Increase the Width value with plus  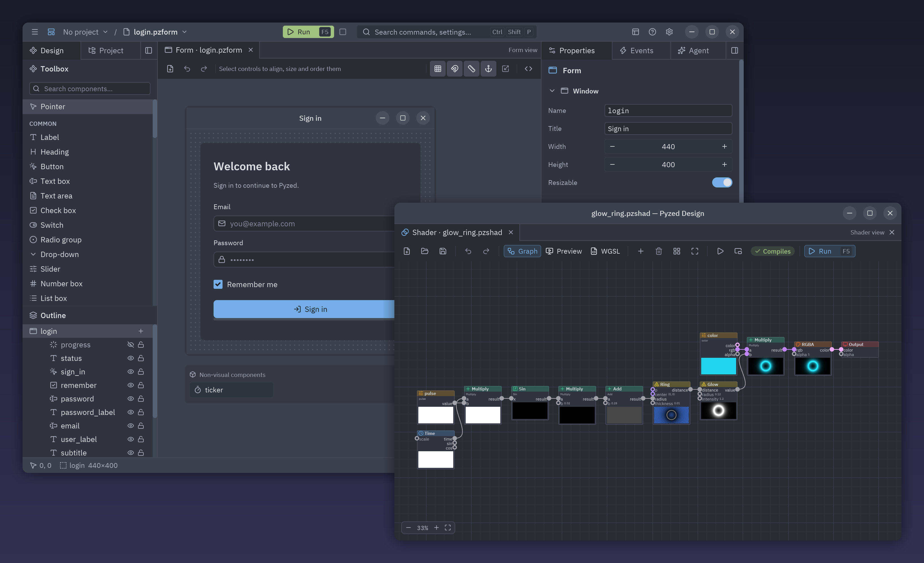[725, 147]
